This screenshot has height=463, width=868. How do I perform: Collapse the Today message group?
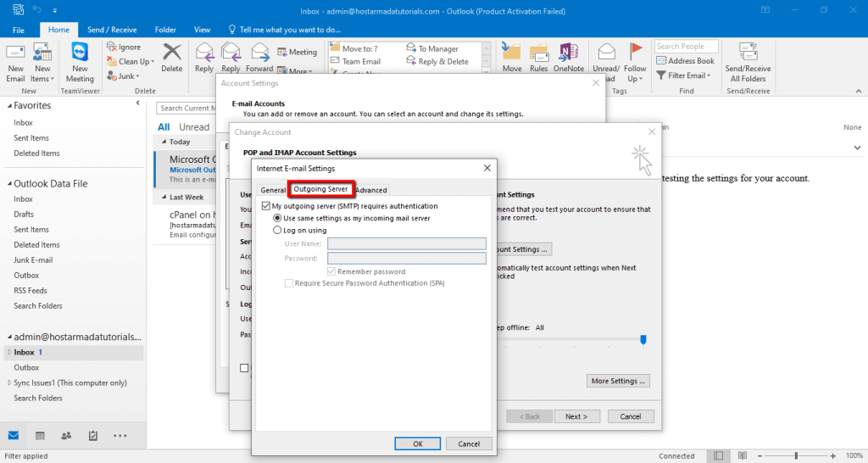[164, 142]
